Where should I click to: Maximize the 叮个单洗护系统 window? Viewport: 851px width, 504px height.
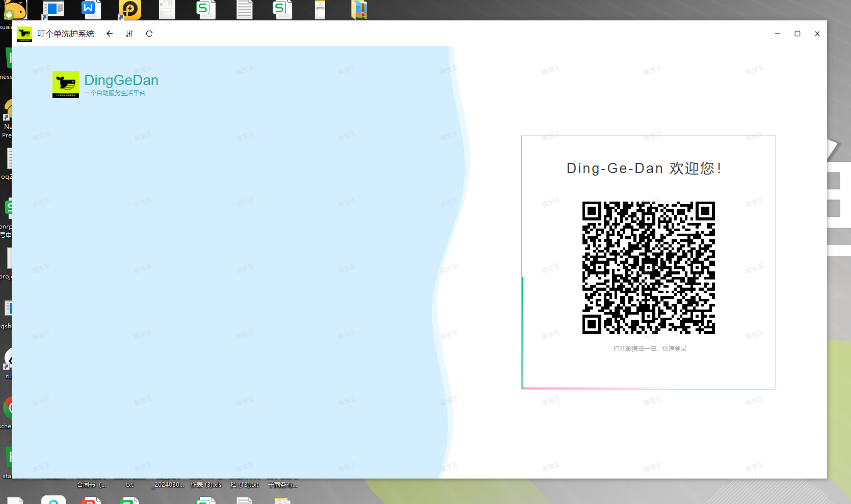pos(797,34)
